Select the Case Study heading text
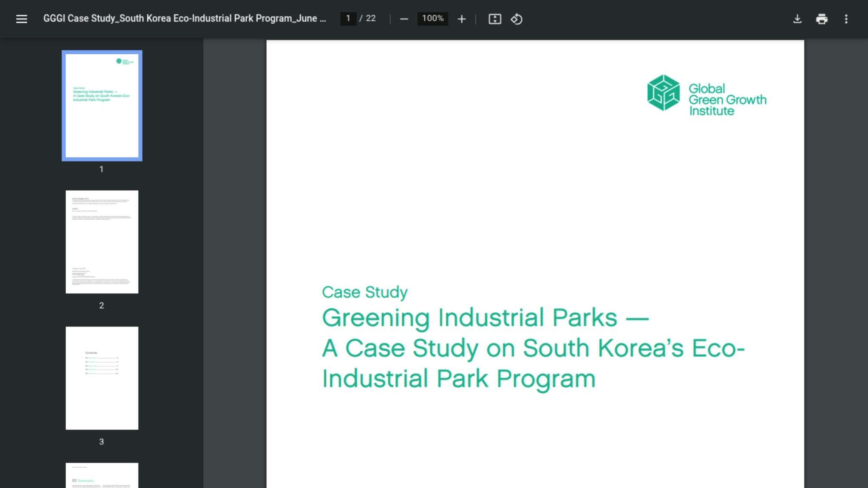The image size is (868, 488). pos(364,291)
